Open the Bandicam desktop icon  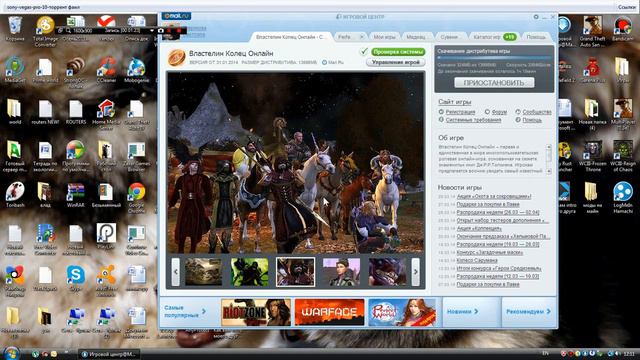[622, 29]
